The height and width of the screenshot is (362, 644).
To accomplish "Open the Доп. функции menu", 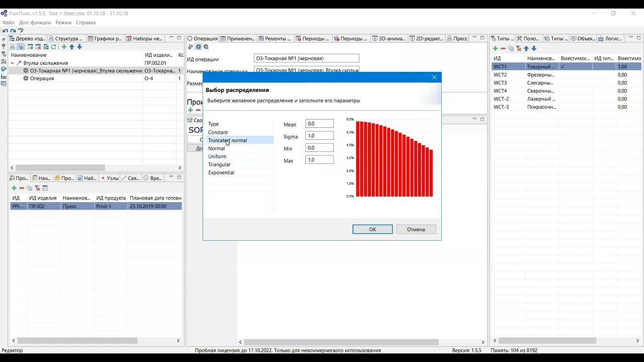I will (35, 23).
